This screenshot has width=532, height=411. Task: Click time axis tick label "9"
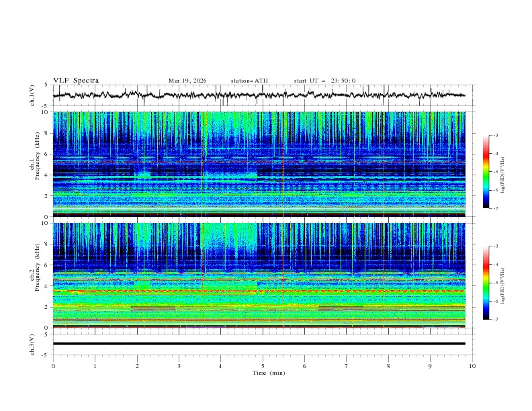click(430, 366)
